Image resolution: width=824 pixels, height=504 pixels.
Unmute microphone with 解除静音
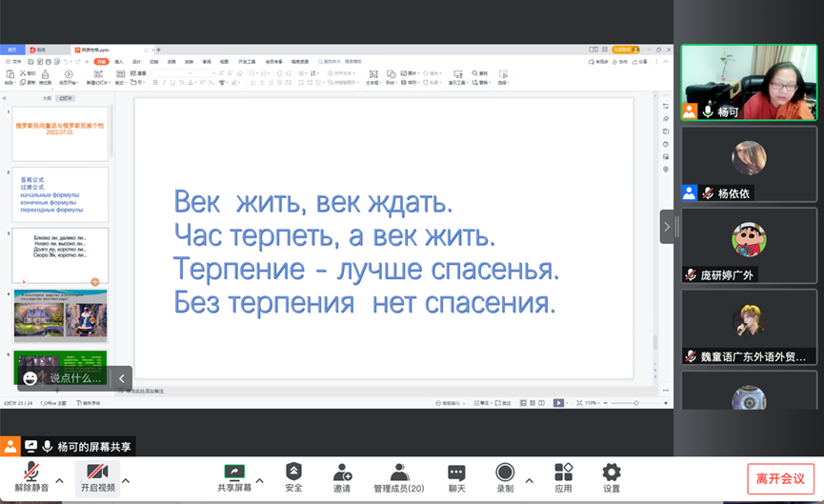tap(31, 477)
